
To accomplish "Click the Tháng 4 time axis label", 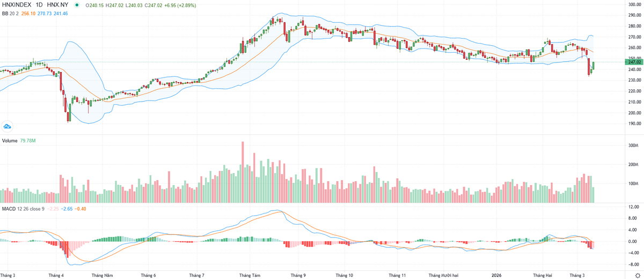I will (55, 275).
